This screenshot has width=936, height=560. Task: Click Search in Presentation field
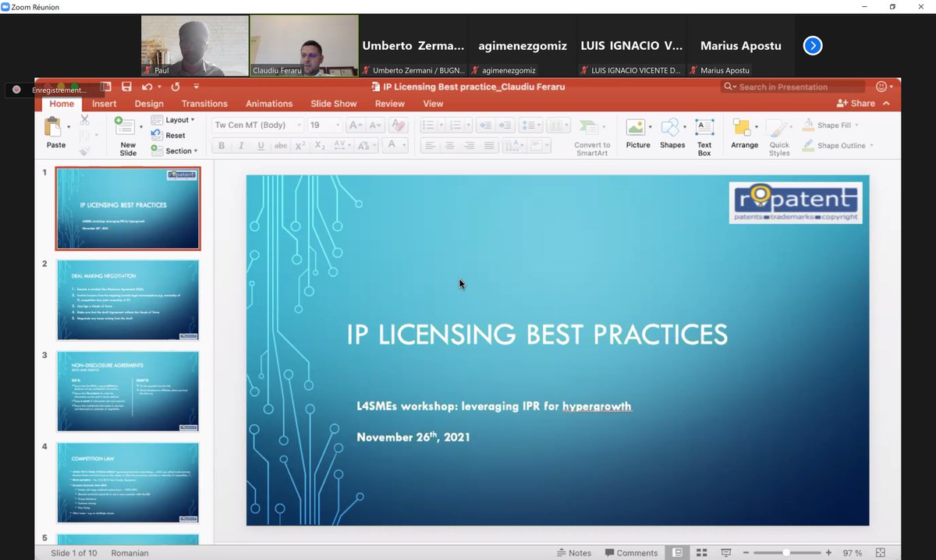tap(794, 87)
